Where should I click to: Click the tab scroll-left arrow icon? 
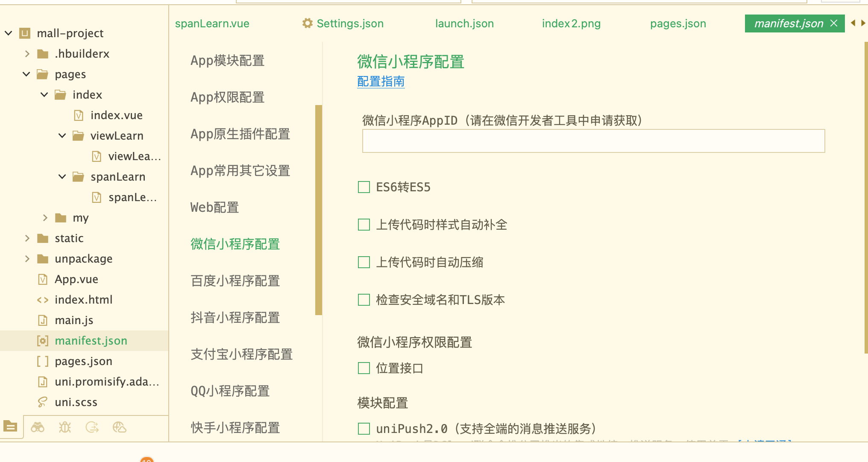point(853,23)
